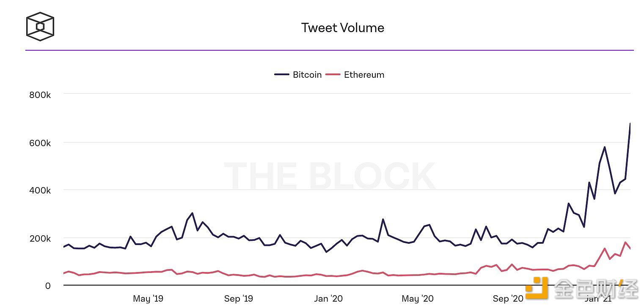The width and height of the screenshot is (644, 305).
Task: Click Bitcoin line's final peak point
Action: [x=630, y=123]
